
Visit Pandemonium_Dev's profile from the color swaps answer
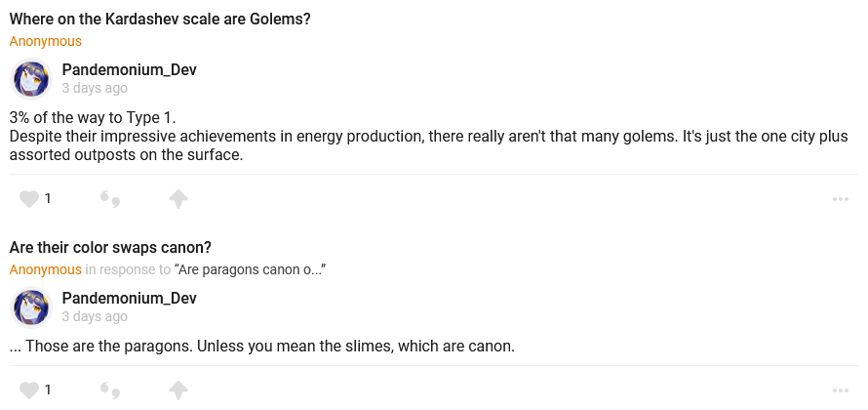129,298
